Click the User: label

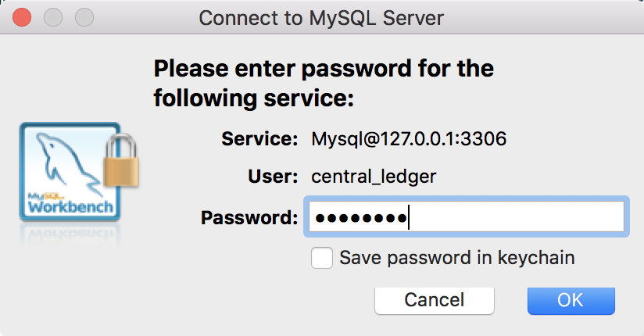[273, 177]
